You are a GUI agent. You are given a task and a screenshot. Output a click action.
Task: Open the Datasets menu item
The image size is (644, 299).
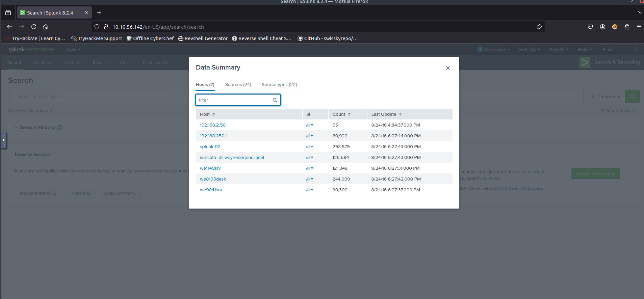pyautogui.click(x=73, y=63)
